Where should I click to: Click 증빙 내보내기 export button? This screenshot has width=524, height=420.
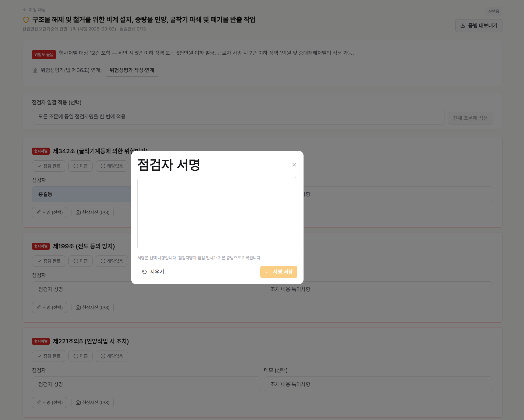479,26
